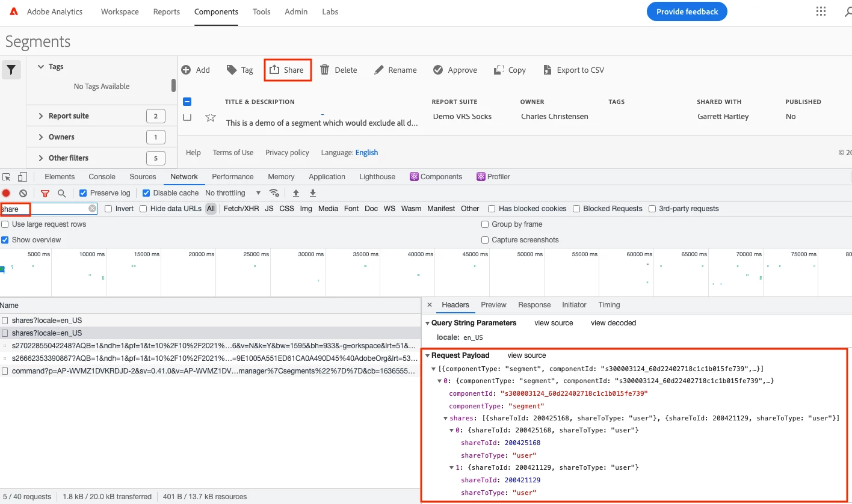This screenshot has width=852, height=504.
Task: Toggle select-all segments checkbox
Action: tap(187, 102)
